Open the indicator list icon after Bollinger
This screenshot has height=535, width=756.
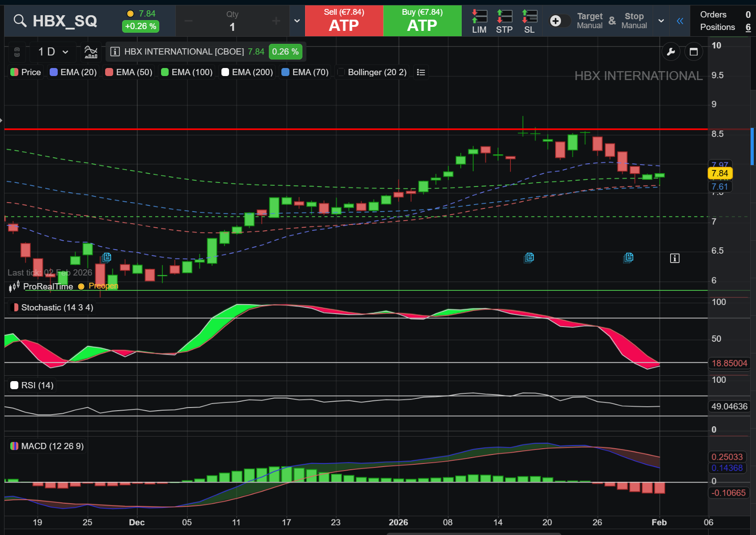[421, 72]
